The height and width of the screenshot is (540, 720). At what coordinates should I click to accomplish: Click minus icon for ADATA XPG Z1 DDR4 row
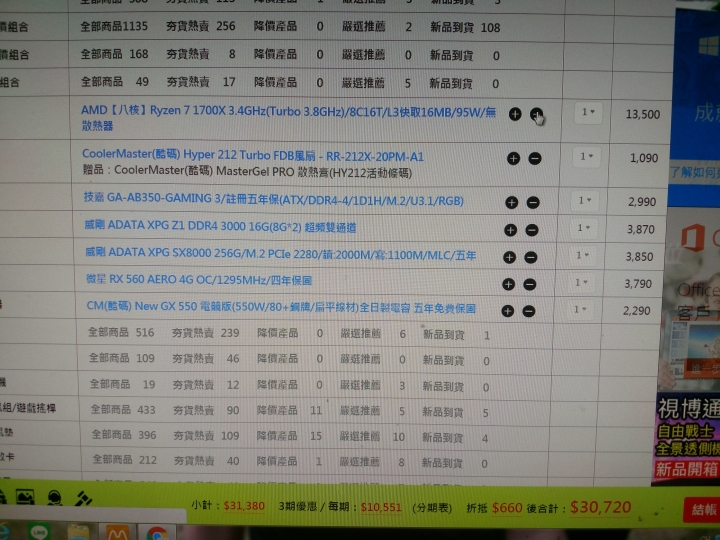532,230
